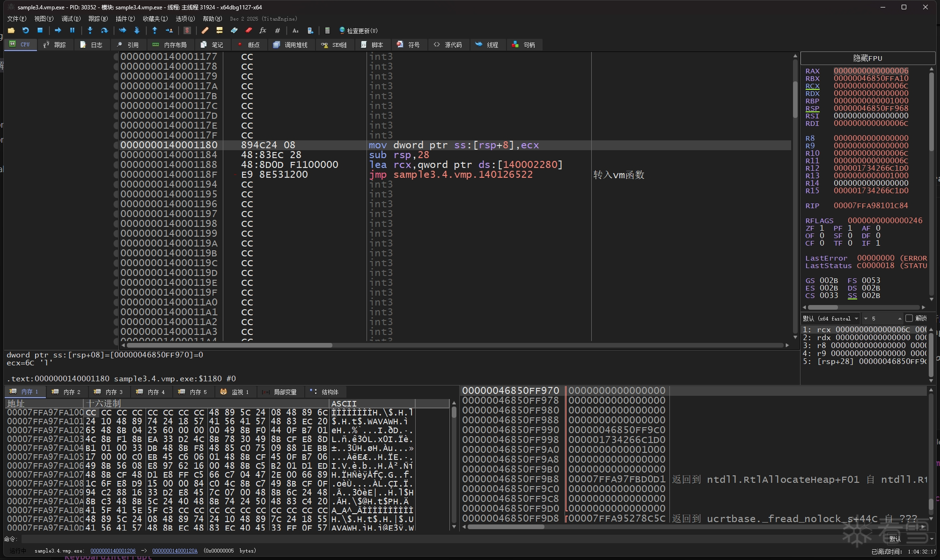This screenshot has width=940, height=560.
Task: Click the fx functions toolbar icon
Action: 263,30
